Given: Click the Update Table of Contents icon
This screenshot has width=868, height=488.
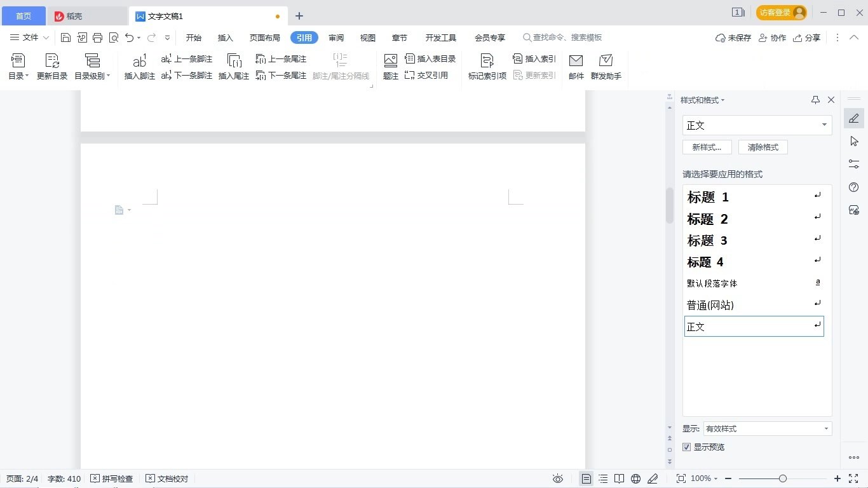Looking at the screenshot, I should tap(52, 61).
